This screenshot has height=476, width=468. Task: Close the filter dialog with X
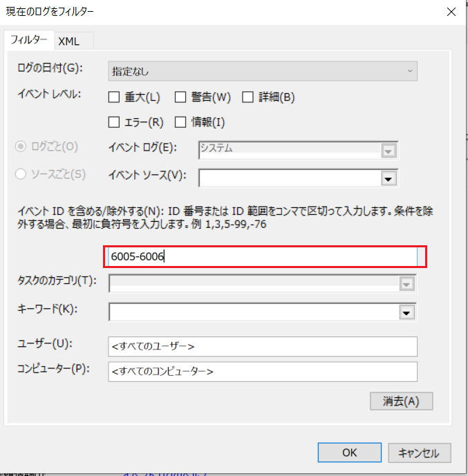pyautogui.click(x=451, y=12)
